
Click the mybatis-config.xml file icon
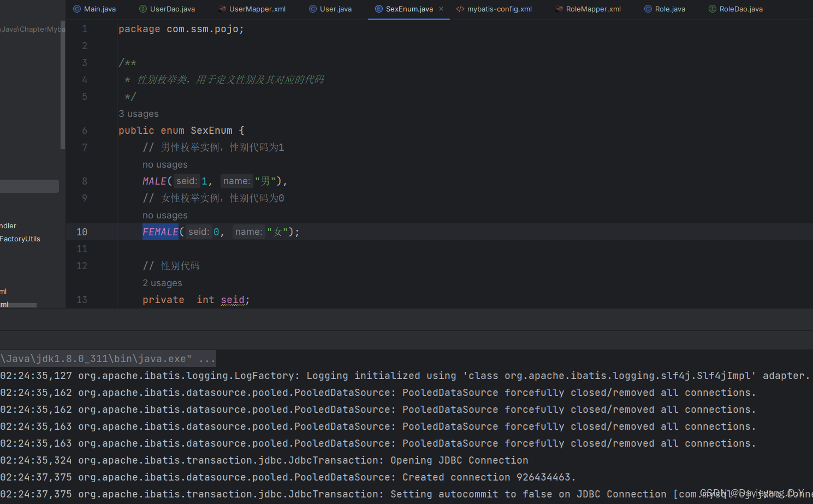coord(460,9)
